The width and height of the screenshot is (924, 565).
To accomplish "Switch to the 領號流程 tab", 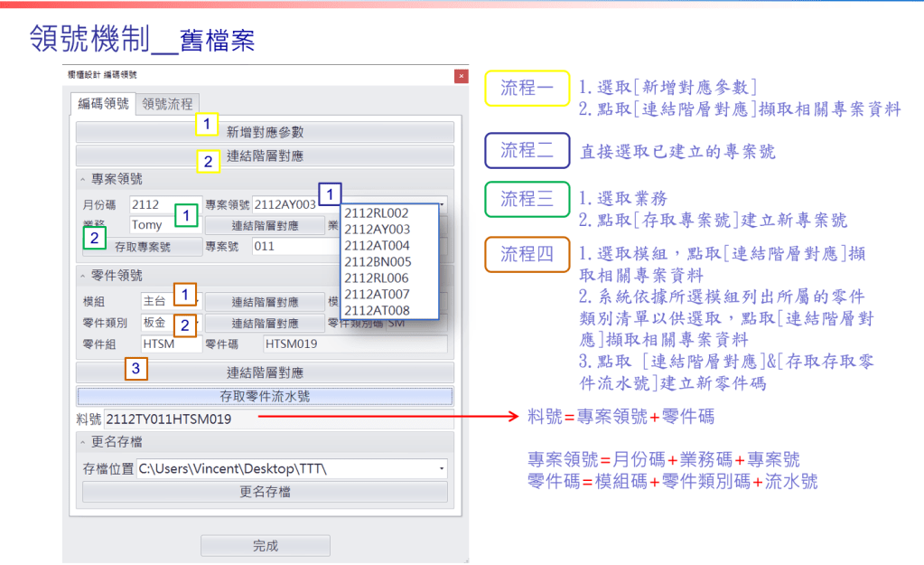I will 168,104.
